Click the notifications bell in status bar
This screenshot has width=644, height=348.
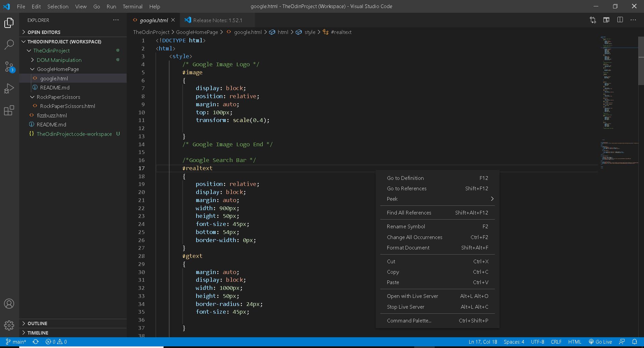(x=634, y=342)
